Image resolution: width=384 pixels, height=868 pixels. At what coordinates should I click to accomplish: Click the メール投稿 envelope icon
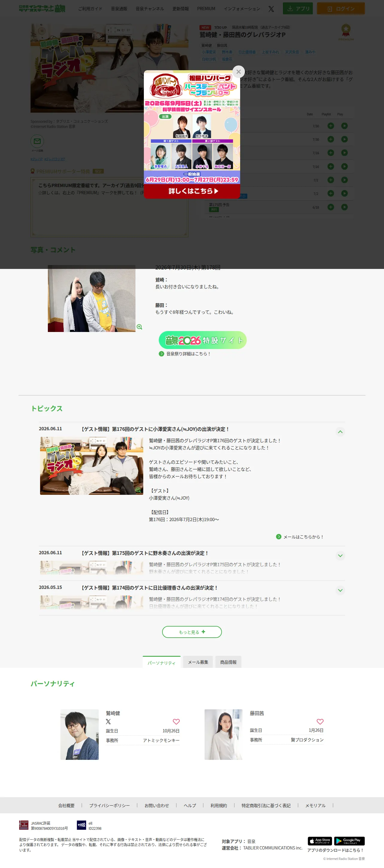point(37,141)
